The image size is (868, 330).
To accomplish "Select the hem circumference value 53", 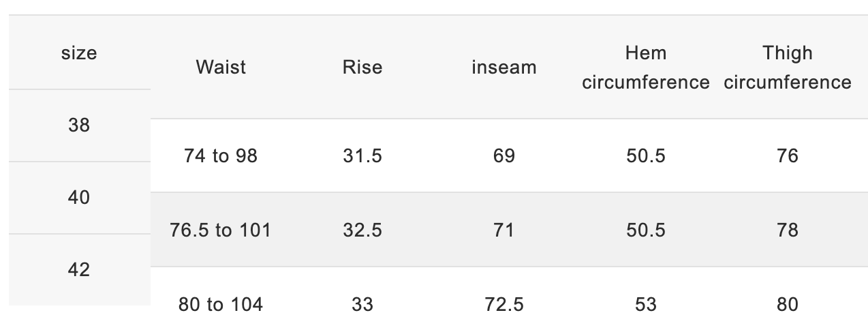I will 645,304.
